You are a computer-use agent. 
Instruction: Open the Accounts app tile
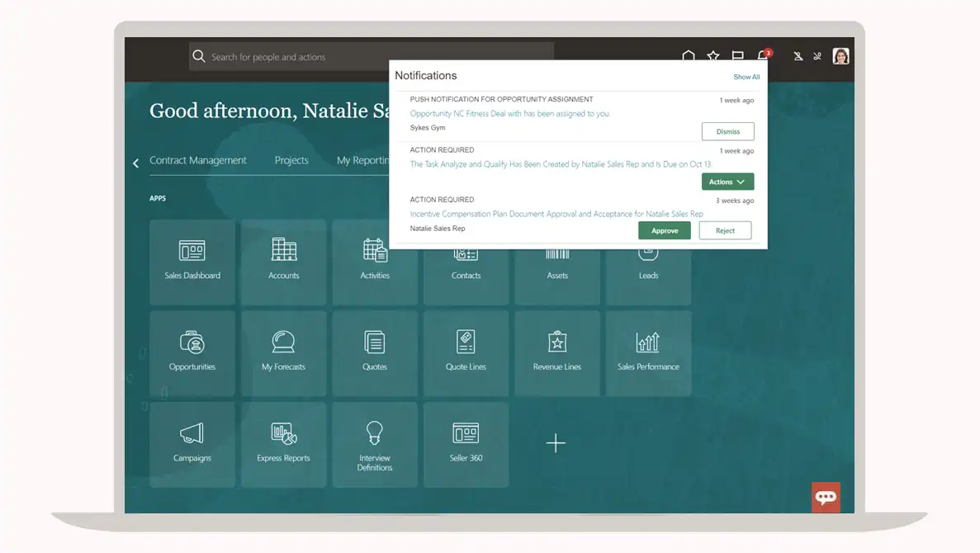(284, 261)
